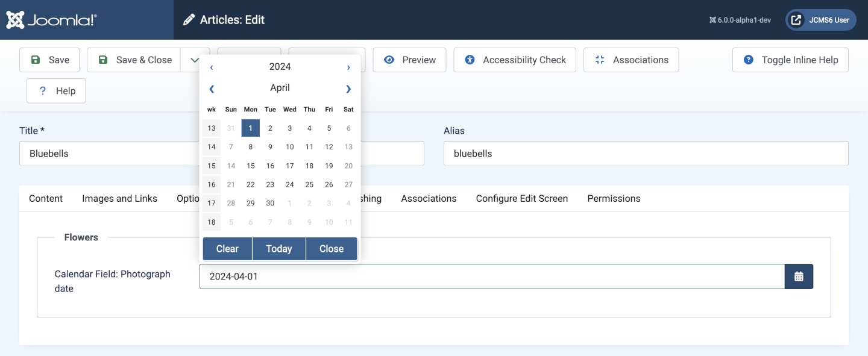Viewport: 868px width, 356px height.
Task: Select the Accessibility Check icon
Action: tap(470, 60)
